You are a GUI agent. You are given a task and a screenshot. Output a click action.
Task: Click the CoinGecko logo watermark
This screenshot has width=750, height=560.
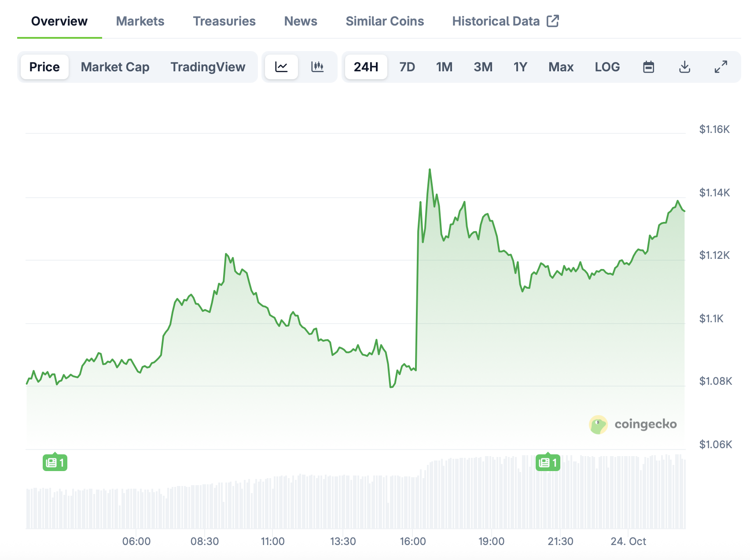point(633,424)
